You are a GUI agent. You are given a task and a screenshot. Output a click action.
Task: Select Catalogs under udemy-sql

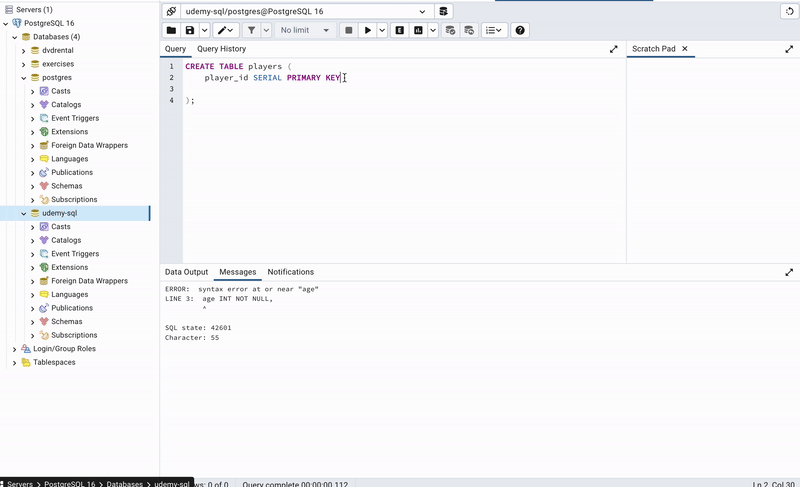point(66,240)
